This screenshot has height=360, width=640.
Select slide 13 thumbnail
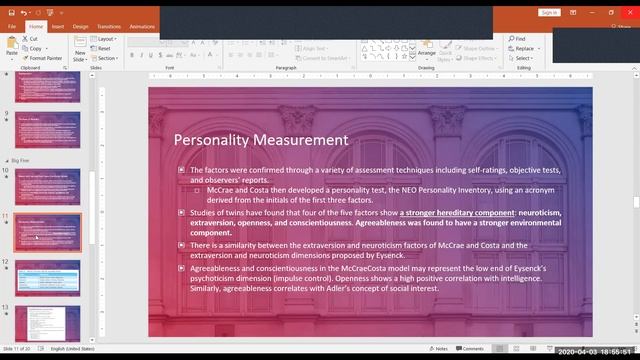point(48,323)
